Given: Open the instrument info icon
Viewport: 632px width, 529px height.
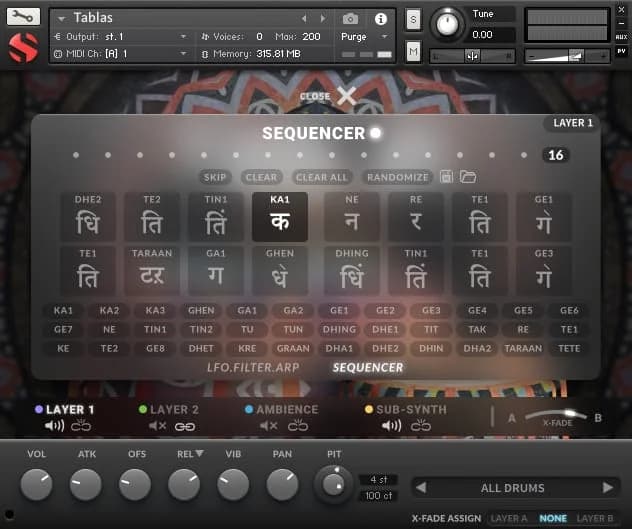Looking at the screenshot, I should [380, 19].
